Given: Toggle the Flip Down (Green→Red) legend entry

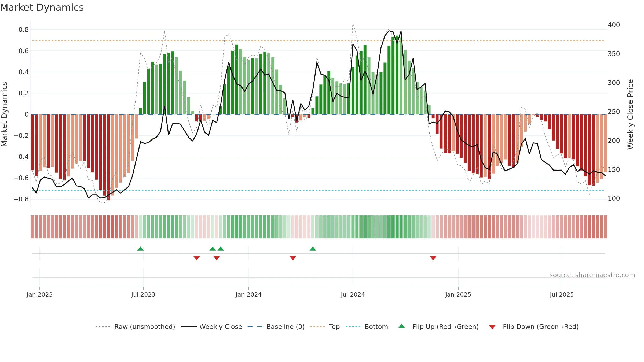Looking at the screenshot, I should tap(534, 327).
